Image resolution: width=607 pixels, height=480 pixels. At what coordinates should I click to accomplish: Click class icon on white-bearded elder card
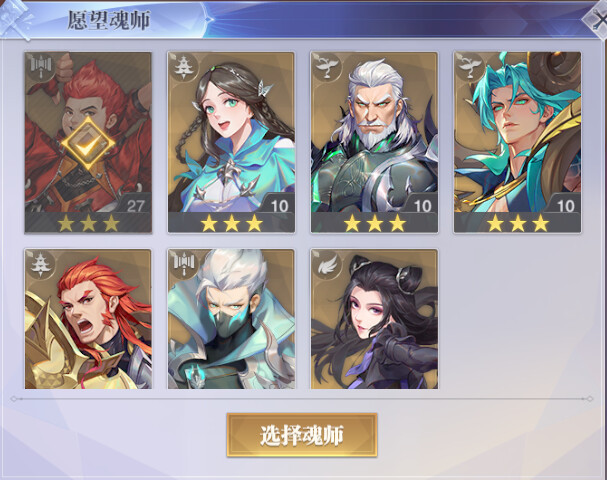pyautogui.click(x=326, y=67)
